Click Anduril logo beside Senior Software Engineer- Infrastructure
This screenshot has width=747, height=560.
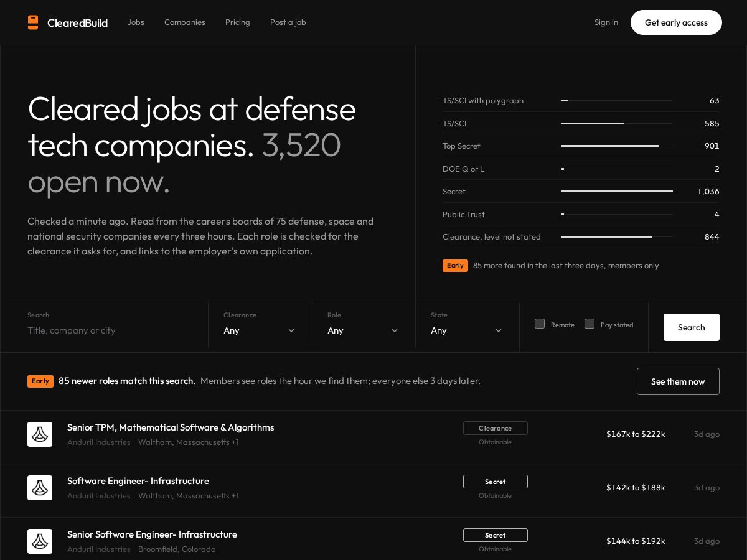[x=40, y=541]
